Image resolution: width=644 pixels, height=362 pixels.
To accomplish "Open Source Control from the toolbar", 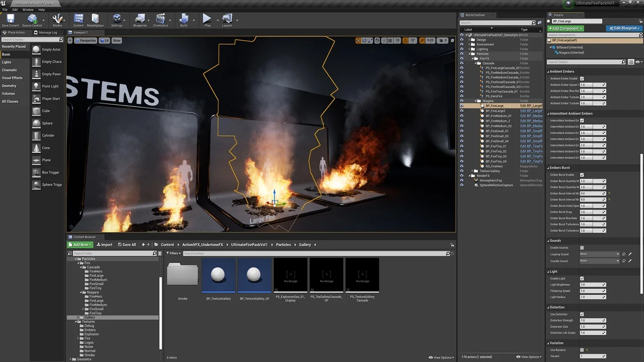I will tap(32, 20).
